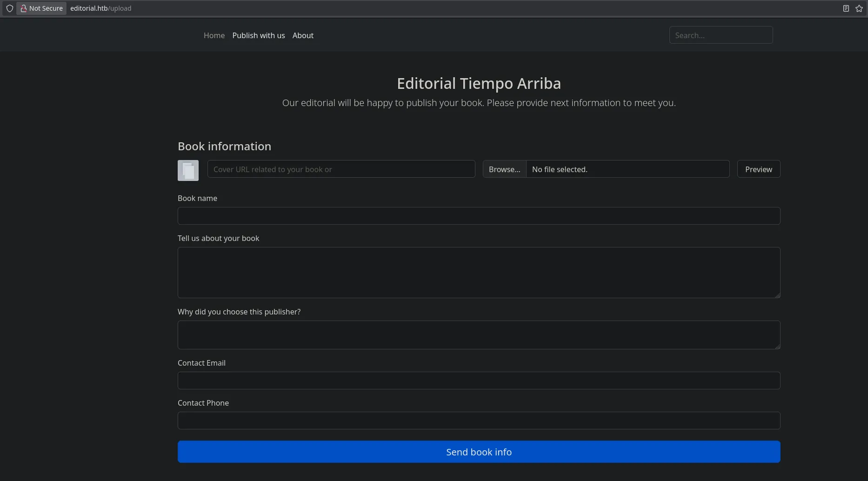
Task: Focus the Cover URL input field
Action: (x=341, y=169)
